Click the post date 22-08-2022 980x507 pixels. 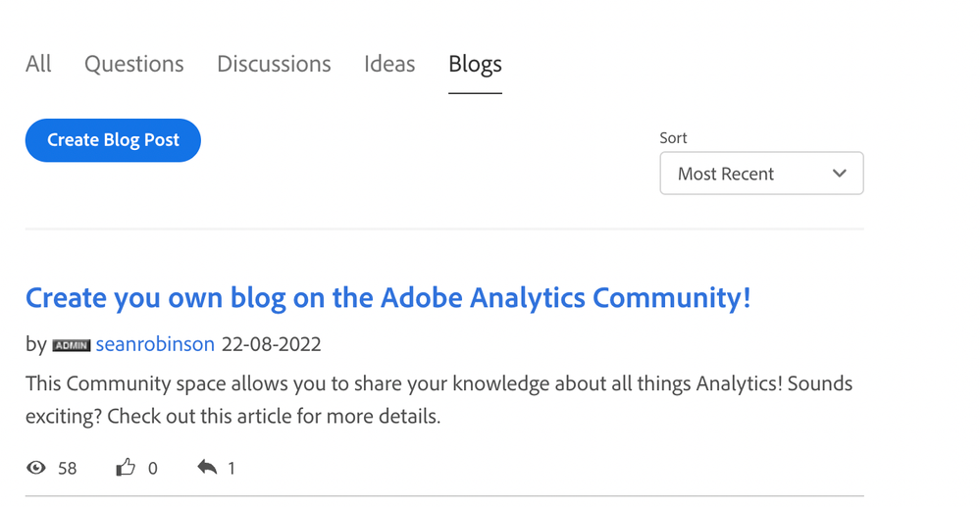272,344
